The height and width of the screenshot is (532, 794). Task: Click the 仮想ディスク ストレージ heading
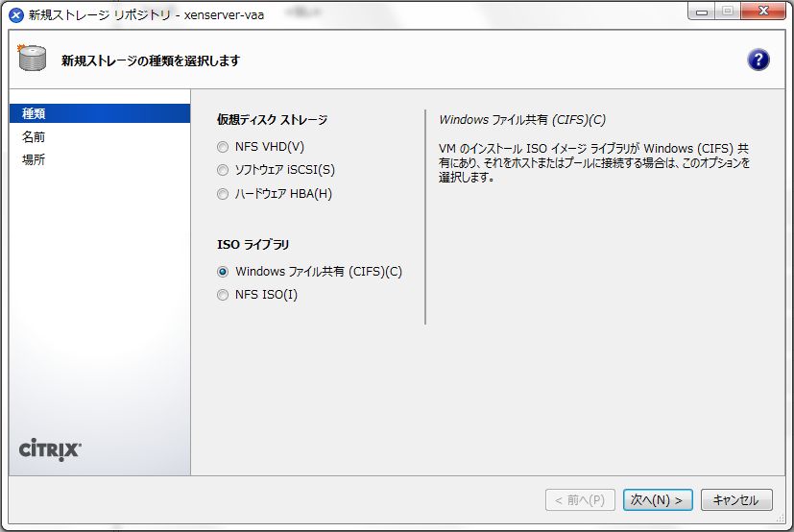(273, 120)
